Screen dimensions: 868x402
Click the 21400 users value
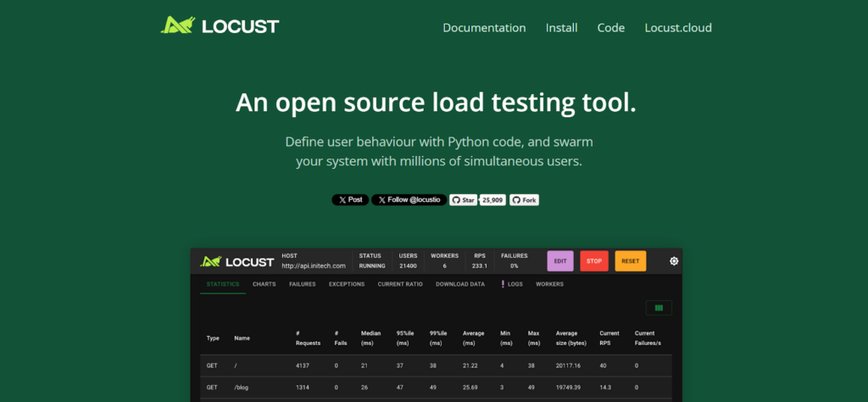point(408,265)
